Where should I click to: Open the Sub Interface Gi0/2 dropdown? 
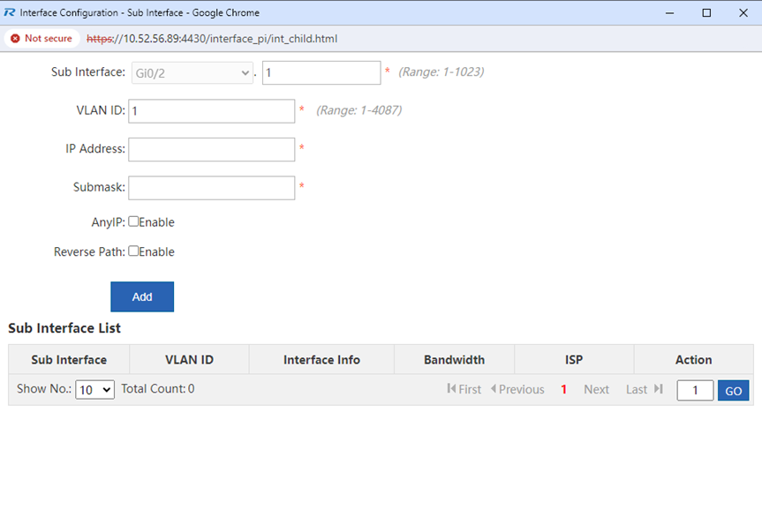192,72
